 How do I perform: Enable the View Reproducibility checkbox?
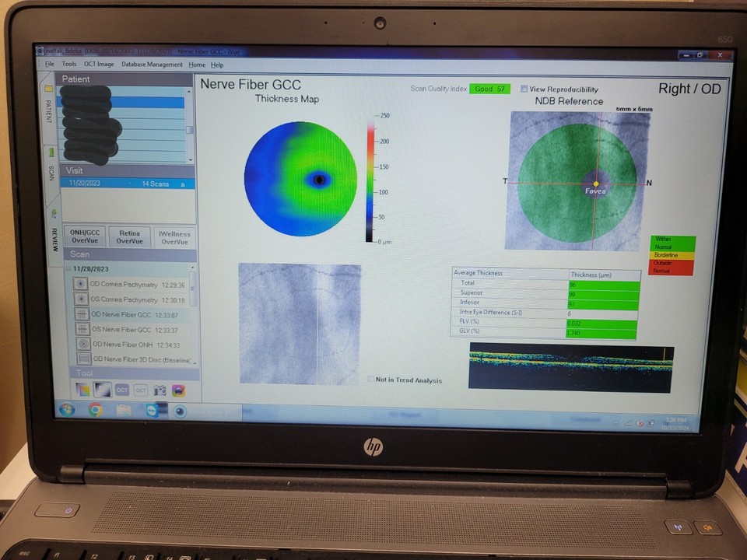tap(524, 89)
